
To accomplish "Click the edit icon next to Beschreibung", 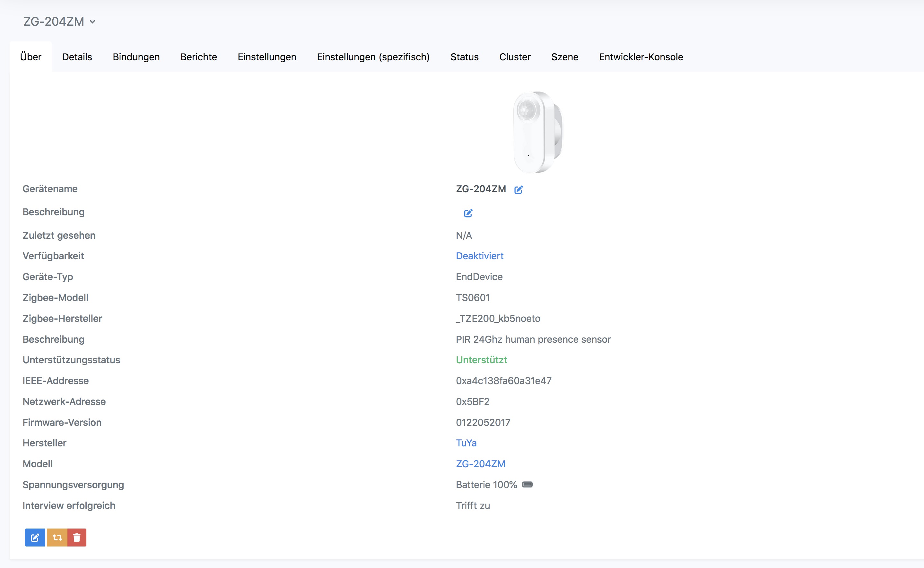I will pyautogui.click(x=468, y=213).
